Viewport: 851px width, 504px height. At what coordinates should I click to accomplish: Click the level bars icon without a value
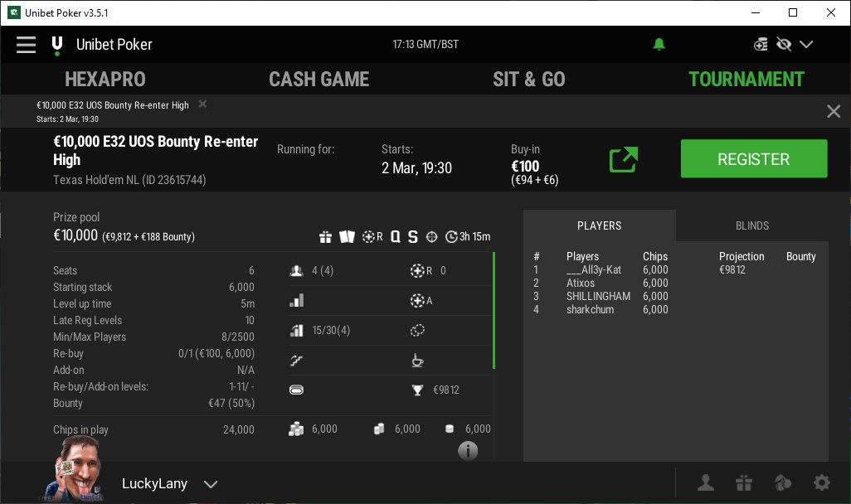point(296,301)
